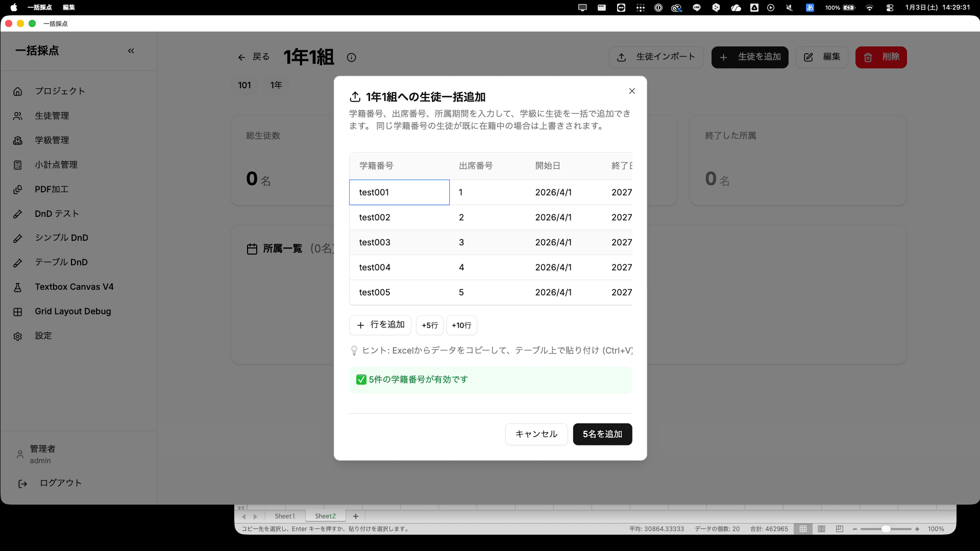Open PDF加工 using its pages icon
This screenshot has width=980, height=551.
[18, 189]
